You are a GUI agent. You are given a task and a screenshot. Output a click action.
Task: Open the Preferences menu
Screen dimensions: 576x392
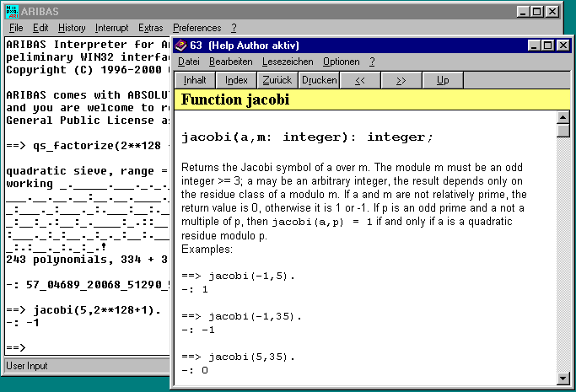[x=196, y=28]
